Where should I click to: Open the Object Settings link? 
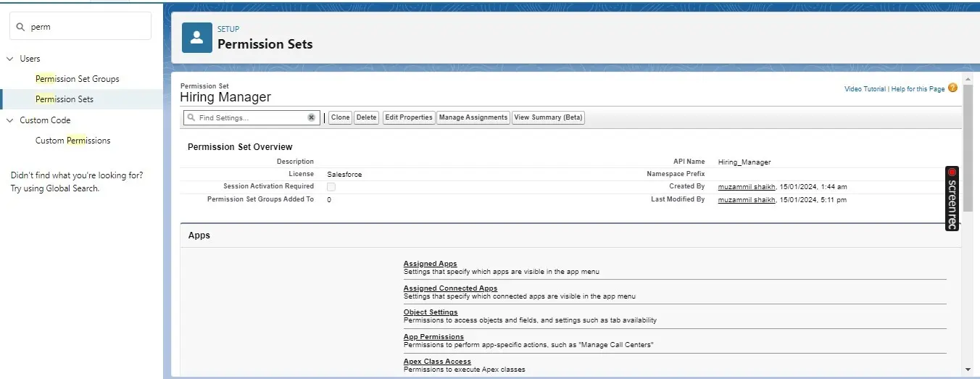click(x=430, y=312)
